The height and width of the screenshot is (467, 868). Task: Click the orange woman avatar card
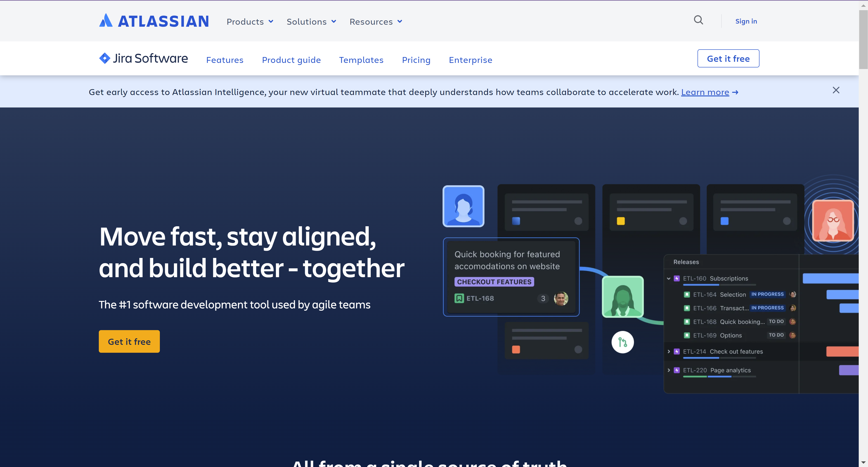833,221
